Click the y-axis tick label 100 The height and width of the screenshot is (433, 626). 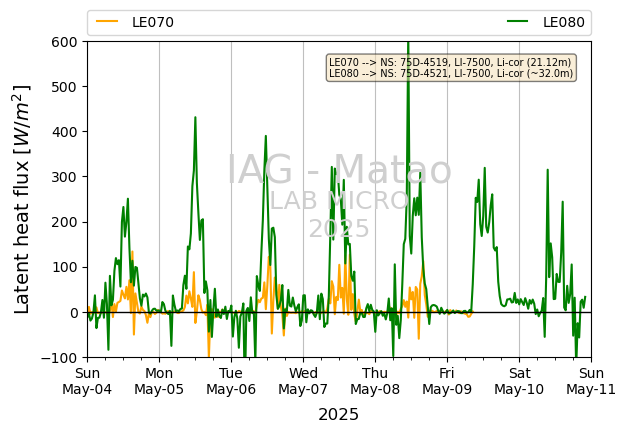(64, 267)
